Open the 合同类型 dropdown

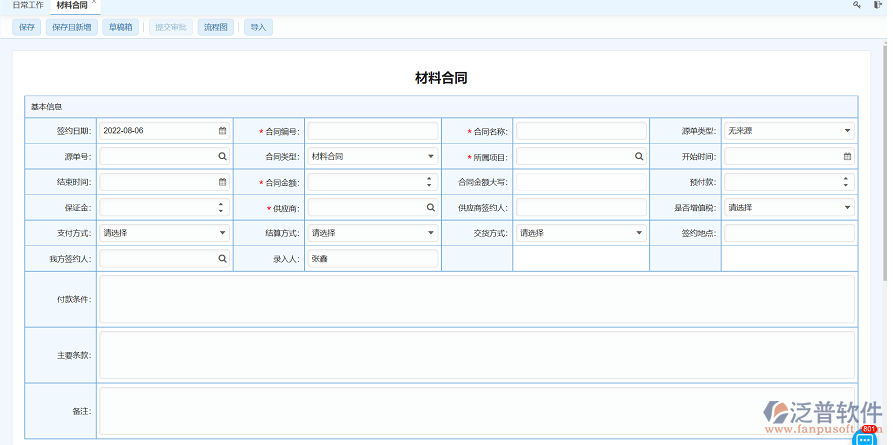pyautogui.click(x=431, y=157)
